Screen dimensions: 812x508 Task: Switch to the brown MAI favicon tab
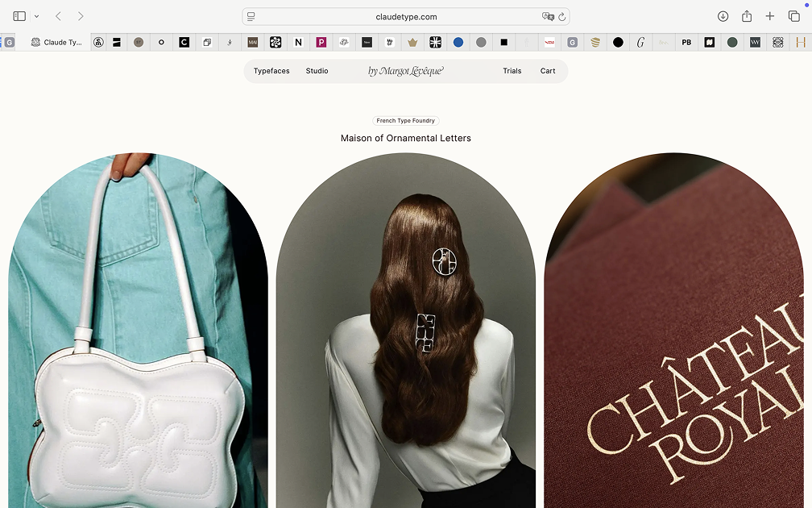coord(253,43)
